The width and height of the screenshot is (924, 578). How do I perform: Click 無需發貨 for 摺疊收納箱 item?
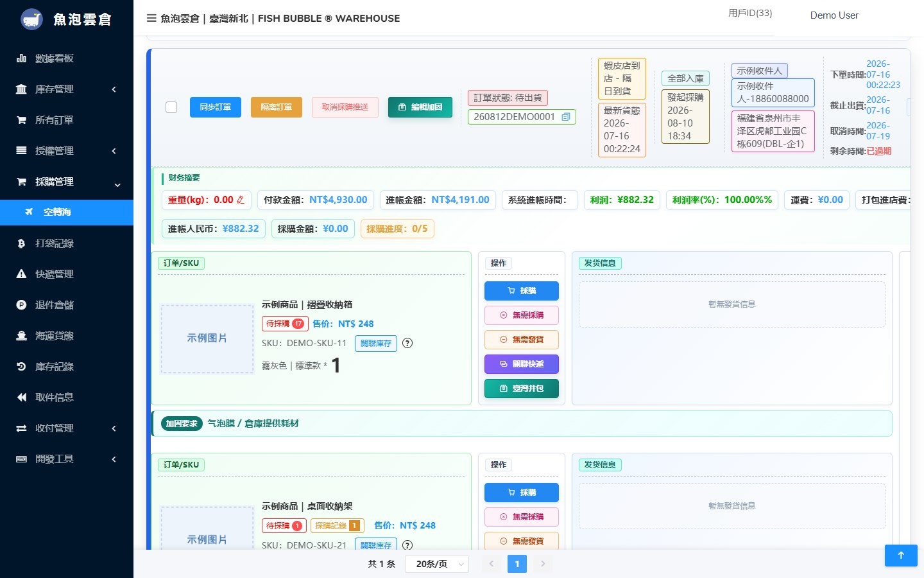click(x=522, y=340)
